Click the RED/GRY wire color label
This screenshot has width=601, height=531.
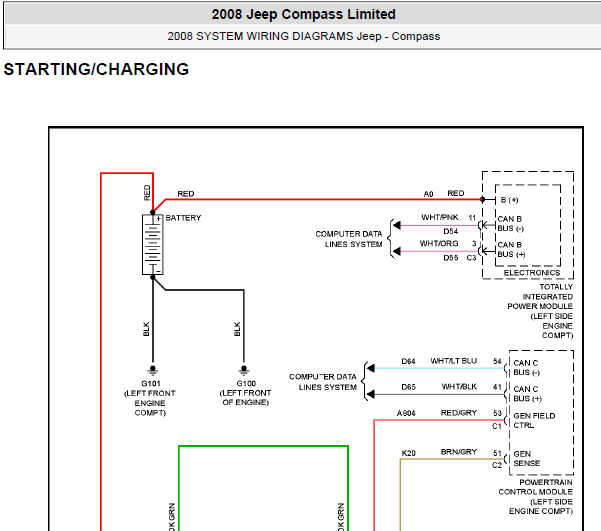[x=459, y=413]
